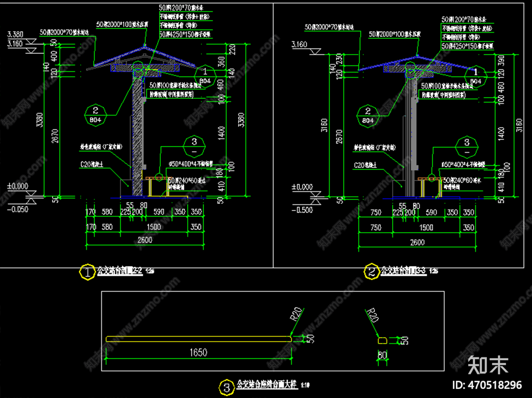Select the φ50*400*4 steel pipe note in section 3-3

(463, 164)
